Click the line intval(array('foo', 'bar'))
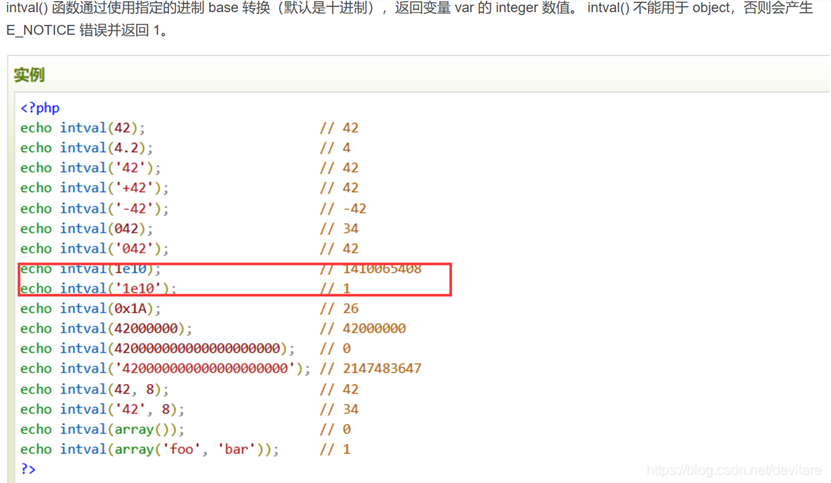Viewport: 831px width, 483px height. [x=149, y=449]
